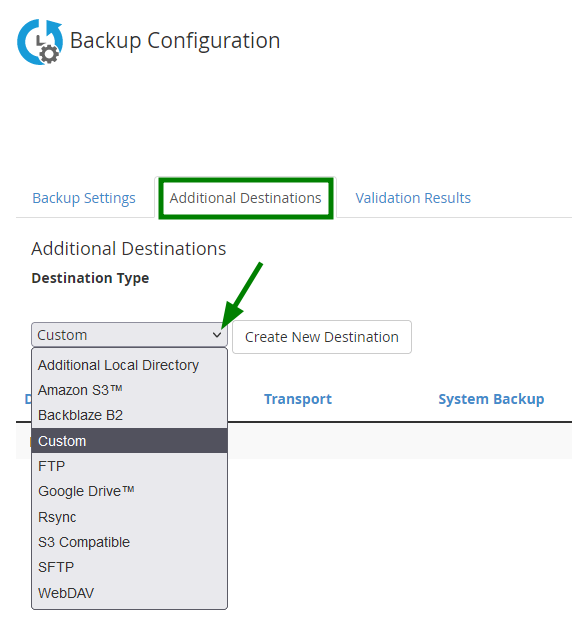Select the highlighted Custom option
572x633 pixels.
coord(129,441)
